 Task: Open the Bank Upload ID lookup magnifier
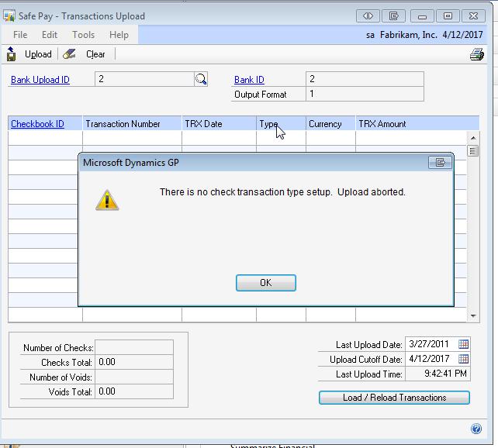tap(201, 79)
